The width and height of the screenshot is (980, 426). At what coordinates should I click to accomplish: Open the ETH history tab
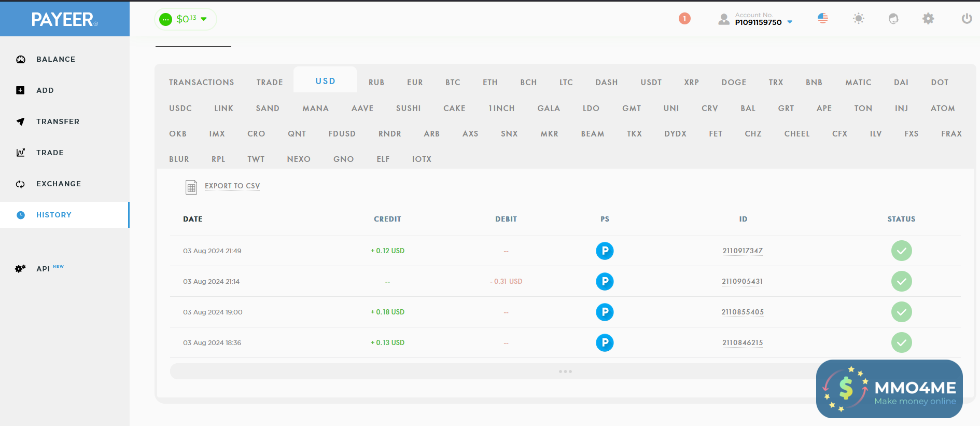click(x=490, y=83)
